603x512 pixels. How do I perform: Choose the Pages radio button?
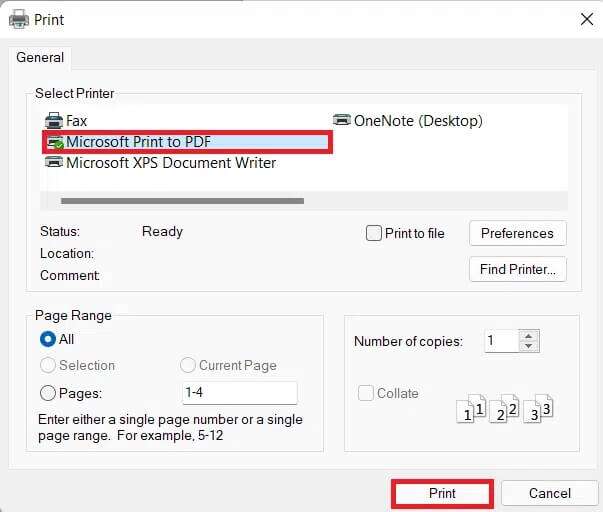click(x=48, y=393)
